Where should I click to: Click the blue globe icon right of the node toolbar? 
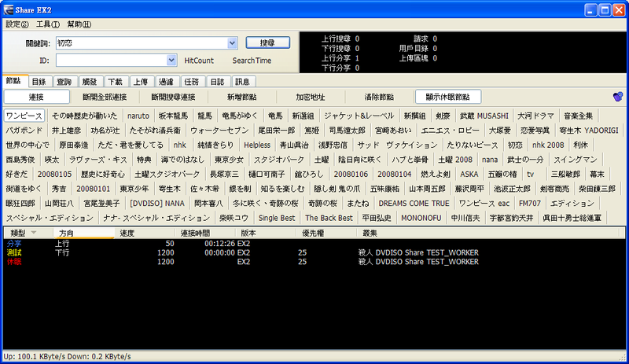tap(618, 97)
